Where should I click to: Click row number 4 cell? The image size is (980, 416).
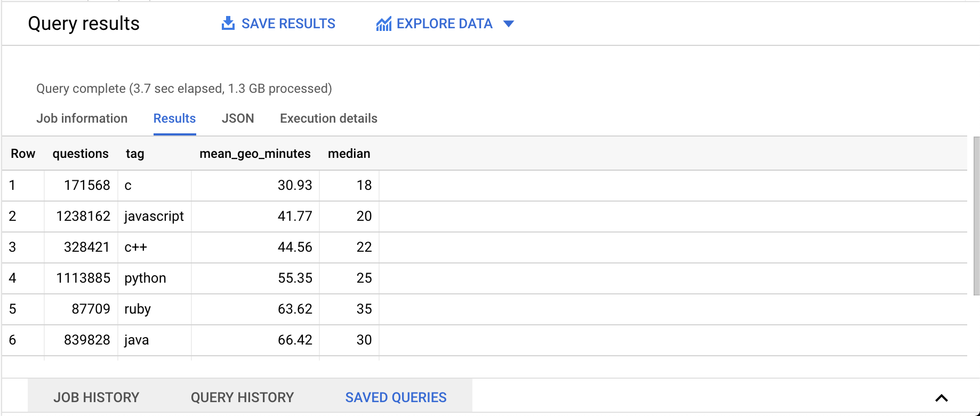[x=23, y=278]
